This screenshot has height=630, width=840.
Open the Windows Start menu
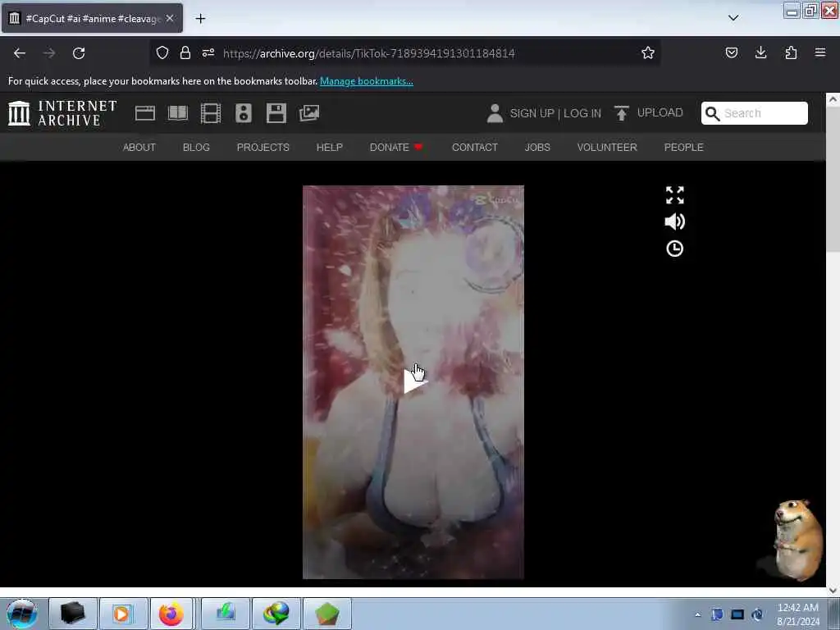tap(22, 614)
